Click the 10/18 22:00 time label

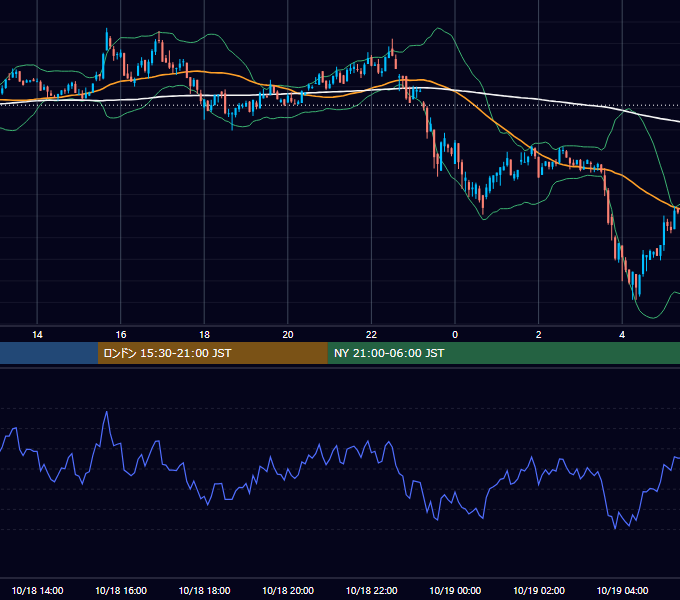tap(371, 590)
